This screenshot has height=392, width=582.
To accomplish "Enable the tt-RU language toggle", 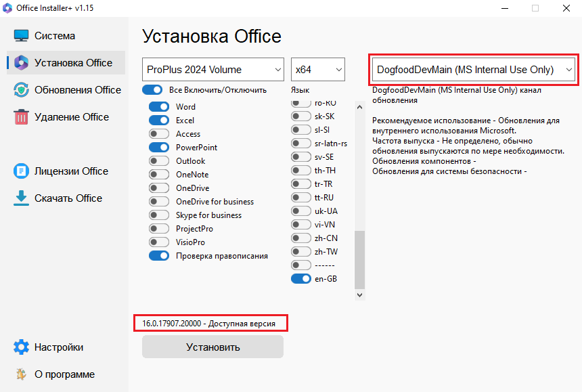I will 301,198.
